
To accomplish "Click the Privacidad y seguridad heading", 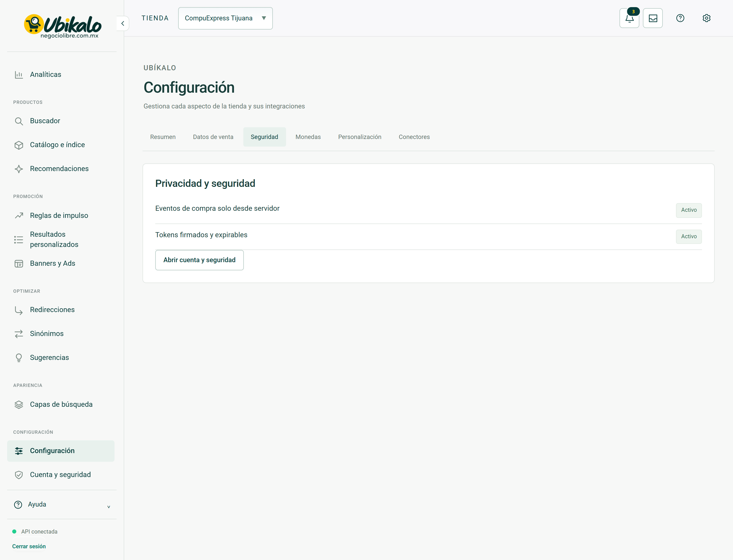I will [205, 183].
